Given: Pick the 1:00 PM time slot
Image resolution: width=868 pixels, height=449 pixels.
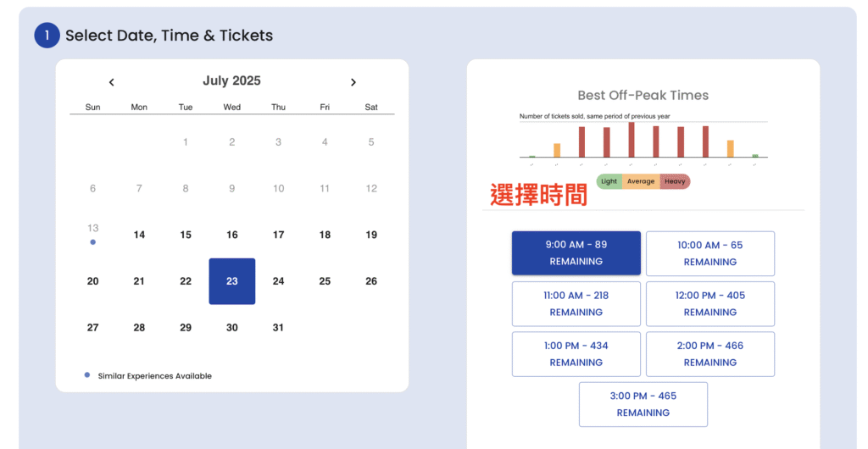Looking at the screenshot, I should pyautogui.click(x=576, y=353).
